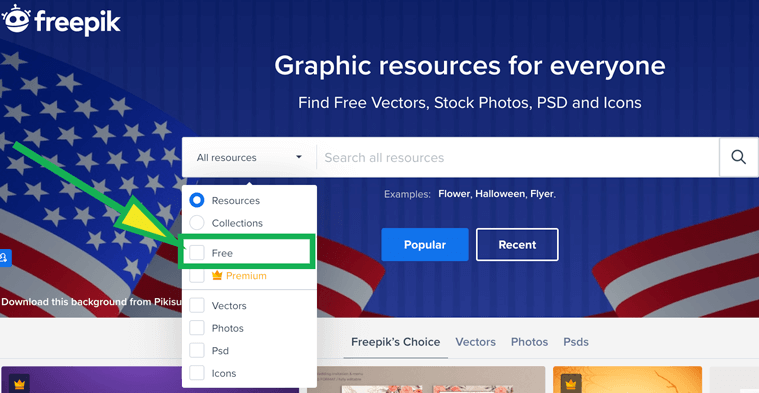Image resolution: width=759 pixels, height=393 pixels.
Task: Click the Download this background link
Action: (x=92, y=302)
